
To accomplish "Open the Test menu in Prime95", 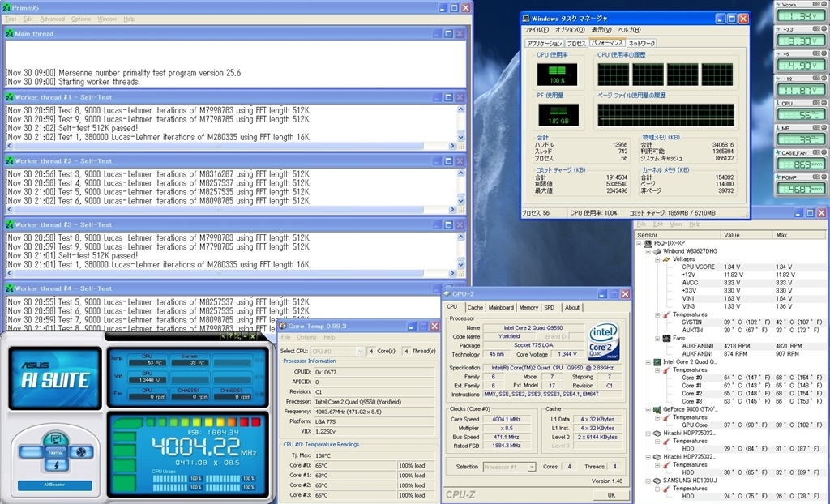I will pos(11,19).
